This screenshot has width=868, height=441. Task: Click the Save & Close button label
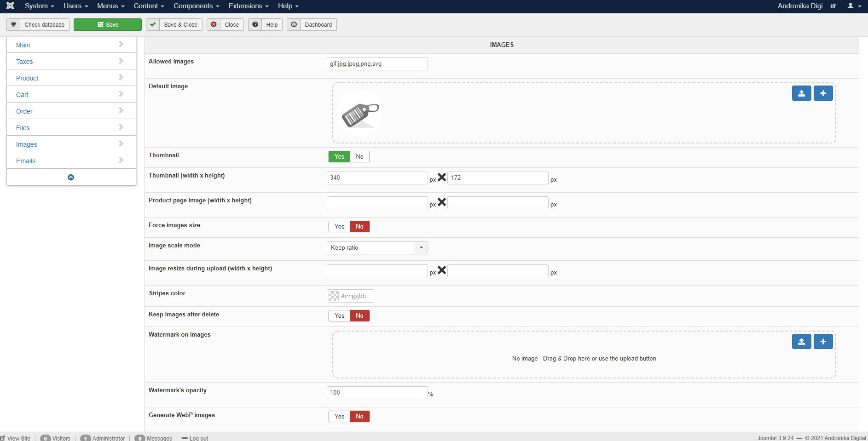pyautogui.click(x=181, y=25)
